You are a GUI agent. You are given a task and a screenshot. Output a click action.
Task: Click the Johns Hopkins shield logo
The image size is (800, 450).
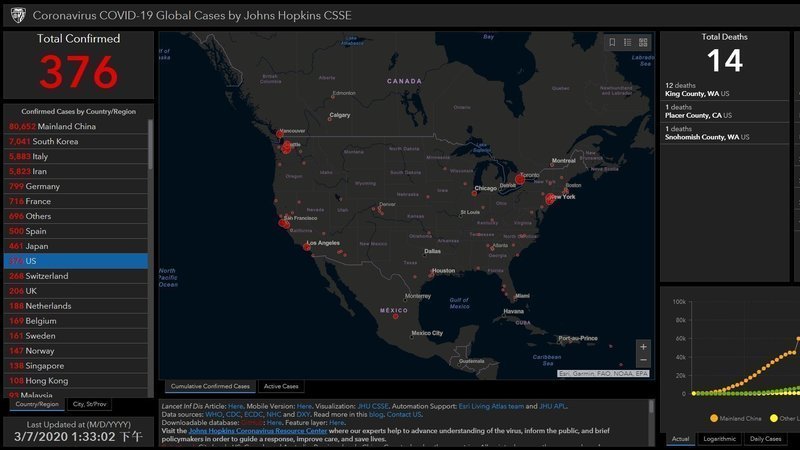coord(18,15)
